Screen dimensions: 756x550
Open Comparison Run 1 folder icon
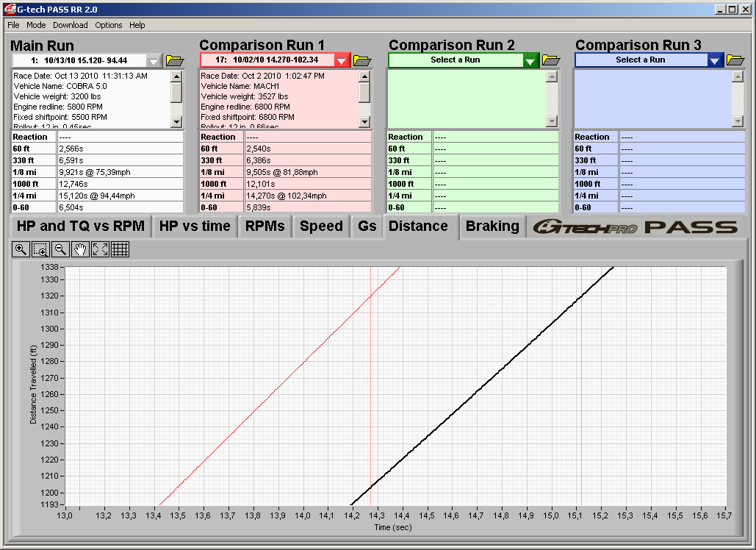coord(362,60)
